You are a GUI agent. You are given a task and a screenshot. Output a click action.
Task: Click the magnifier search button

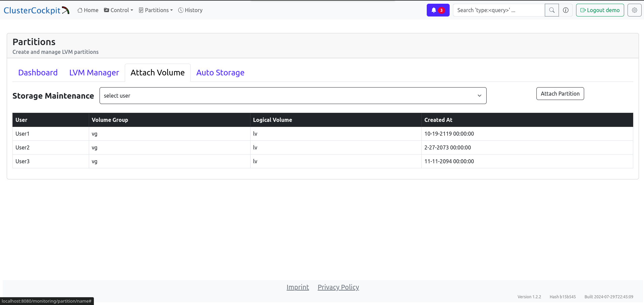click(552, 10)
